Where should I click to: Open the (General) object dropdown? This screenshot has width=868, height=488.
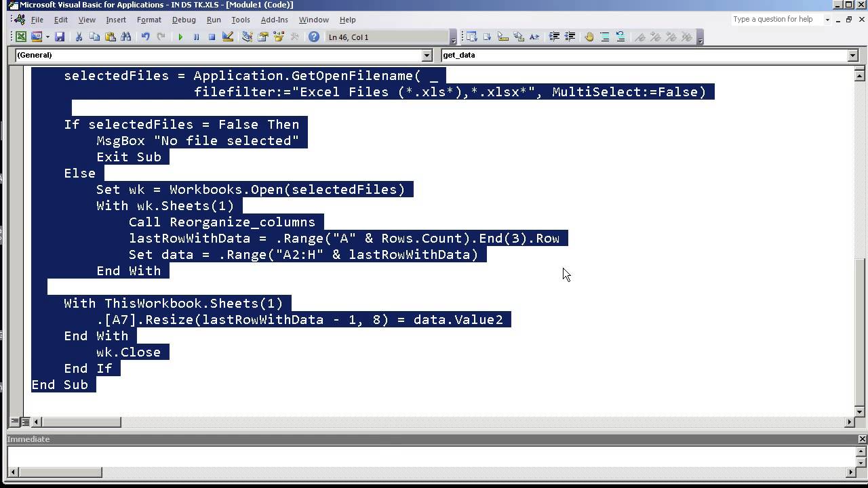tap(426, 55)
